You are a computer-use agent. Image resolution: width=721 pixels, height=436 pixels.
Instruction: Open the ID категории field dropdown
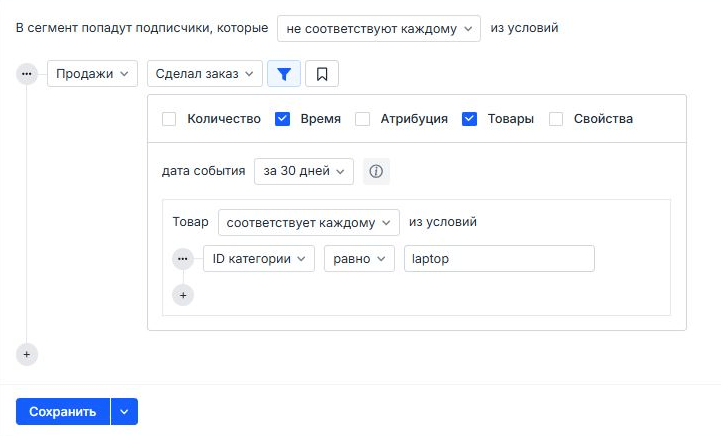259,258
